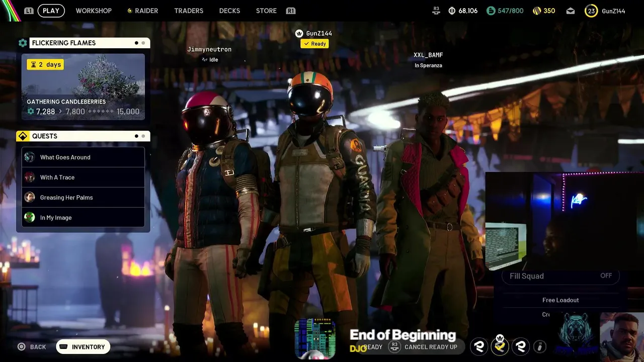This screenshot has height=362, width=644.
Task: Click the yellow Quests diamond icon
Action: 23,136
